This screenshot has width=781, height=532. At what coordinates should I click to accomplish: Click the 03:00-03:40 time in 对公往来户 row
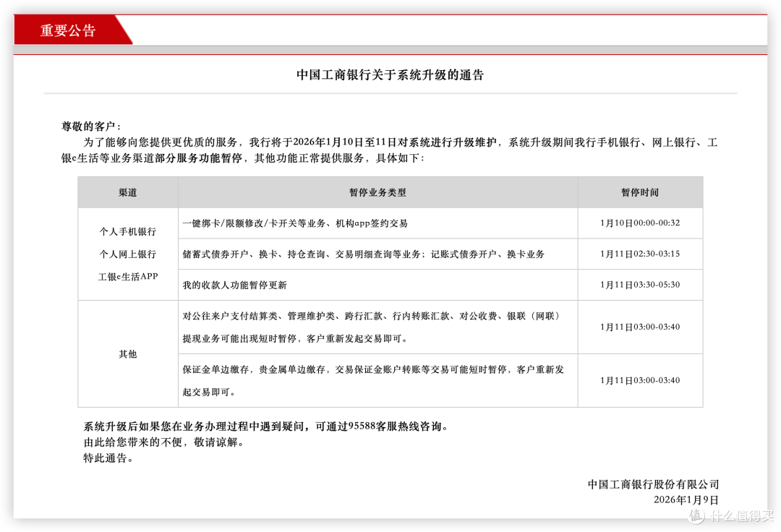(640, 327)
